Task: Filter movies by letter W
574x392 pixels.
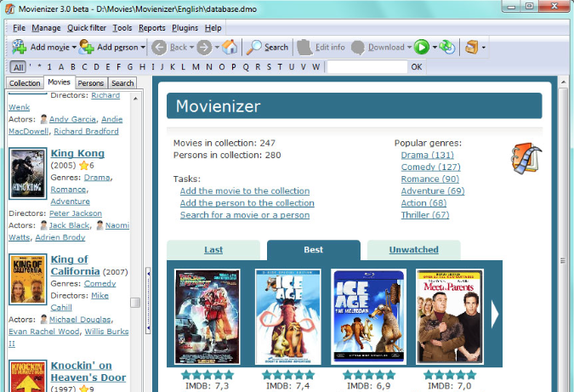Action: 316,67
